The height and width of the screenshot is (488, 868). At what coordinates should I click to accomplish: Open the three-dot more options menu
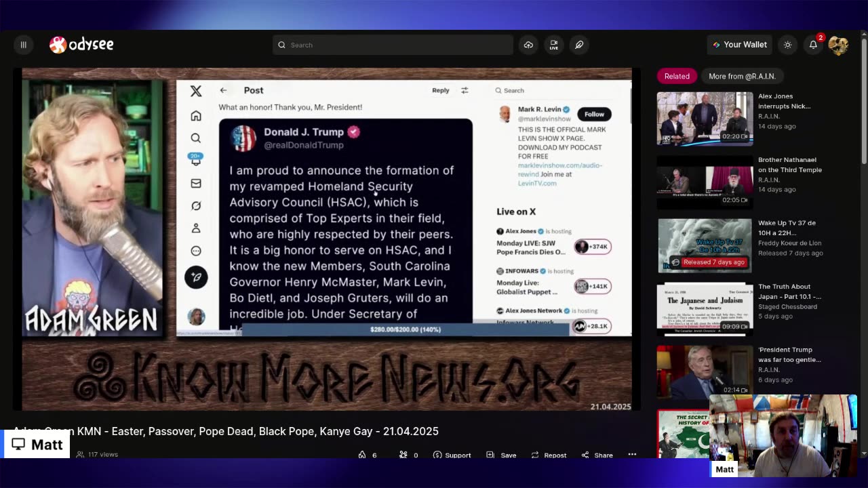[632, 455]
